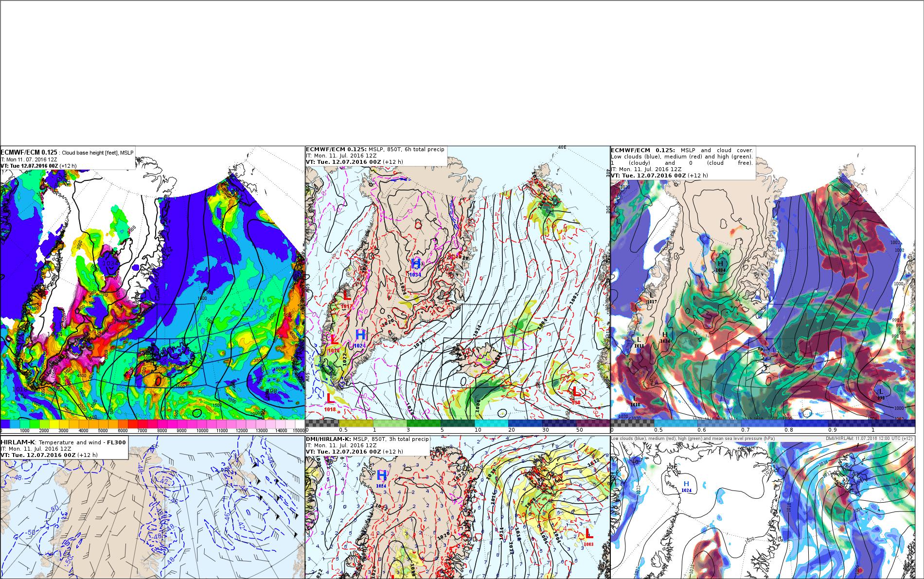Click the 'MSLP, 850T, 6h total precip' title
Screen dimensions: 924x579
tap(406, 149)
